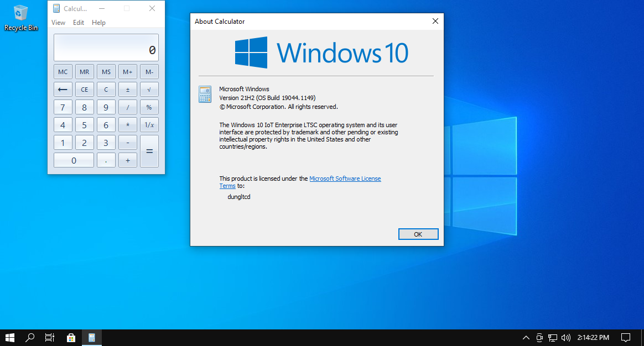Screen dimensions: 644x346
Task: Tap the wide 0 digit key
Action: point(74,160)
